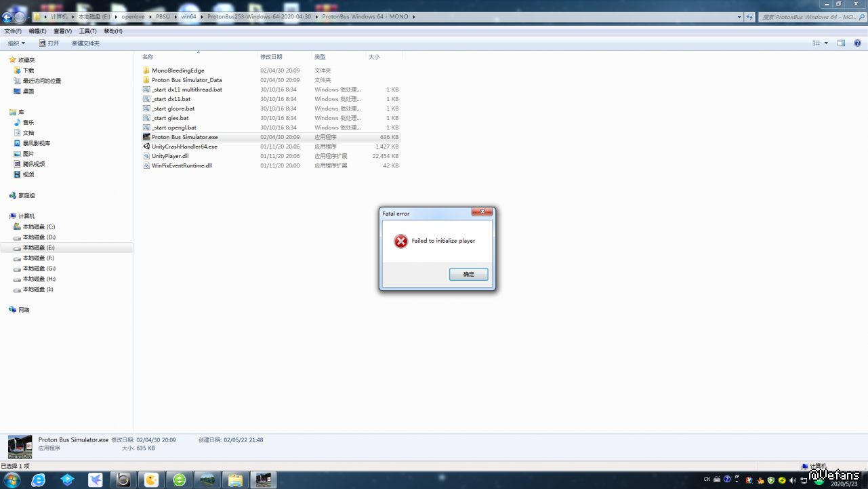This screenshot has width=868, height=489.
Task: Click the Explorer Back navigation arrow
Action: tap(7, 17)
